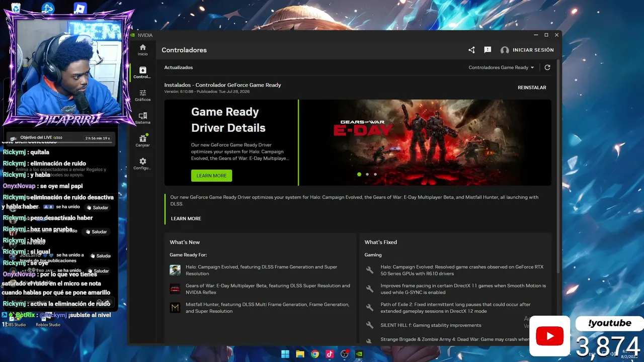Viewport: 644px width, 362px height.
Task: Open the Inicio home page in sidebar
Action: [143, 50]
